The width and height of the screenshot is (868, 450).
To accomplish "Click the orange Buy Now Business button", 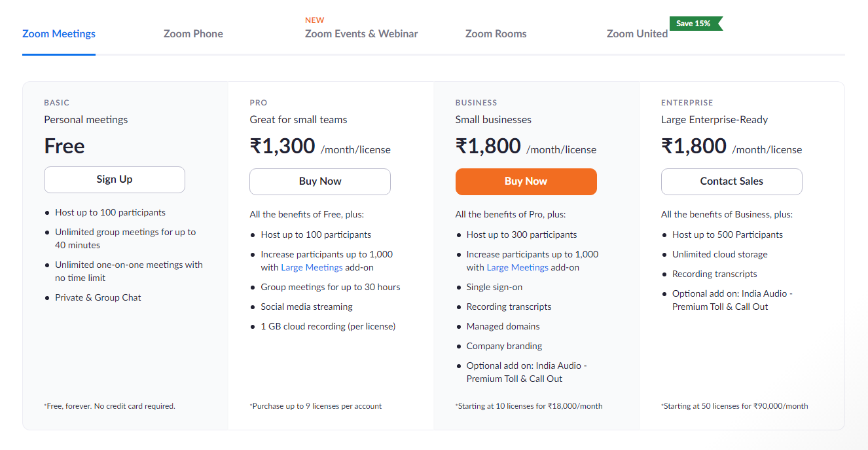I will pos(526,181).
